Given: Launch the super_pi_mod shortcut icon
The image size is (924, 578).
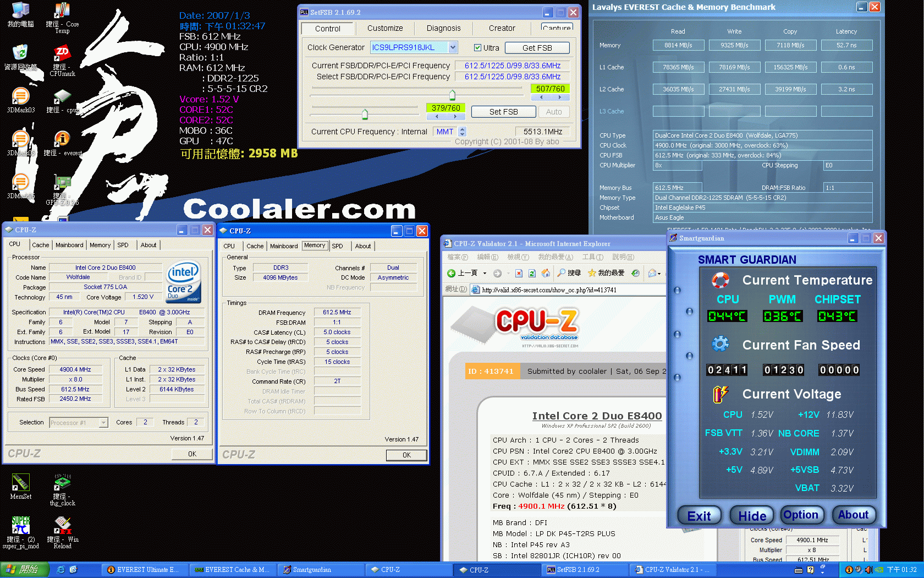Looking at the screenshot, I should pyautogui.click(x=20, y=526).
